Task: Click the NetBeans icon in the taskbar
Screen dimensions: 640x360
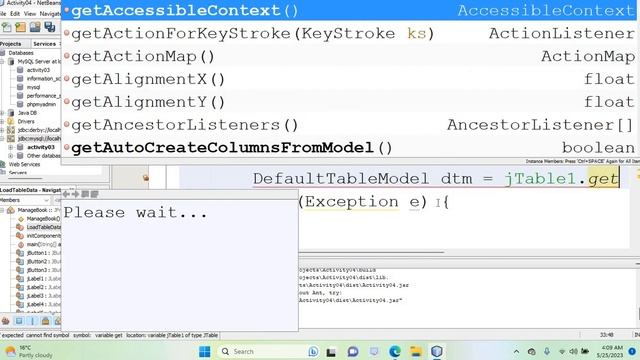Action: (437, 351)
